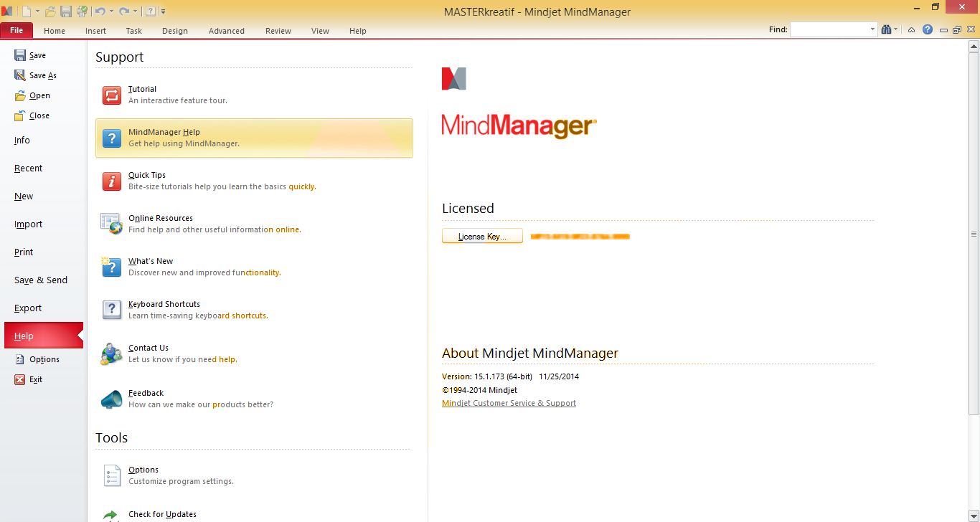Open Mindjet Customer Service & Support link
Screen dimensions: 980x522
click(x=509, y=403)
